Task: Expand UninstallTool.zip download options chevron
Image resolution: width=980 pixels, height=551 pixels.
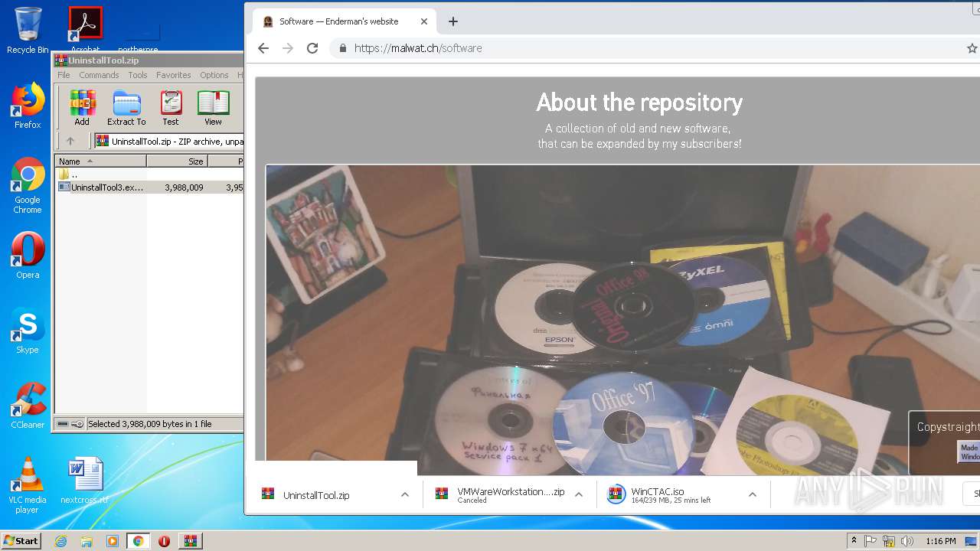Action: coord(404,495)
